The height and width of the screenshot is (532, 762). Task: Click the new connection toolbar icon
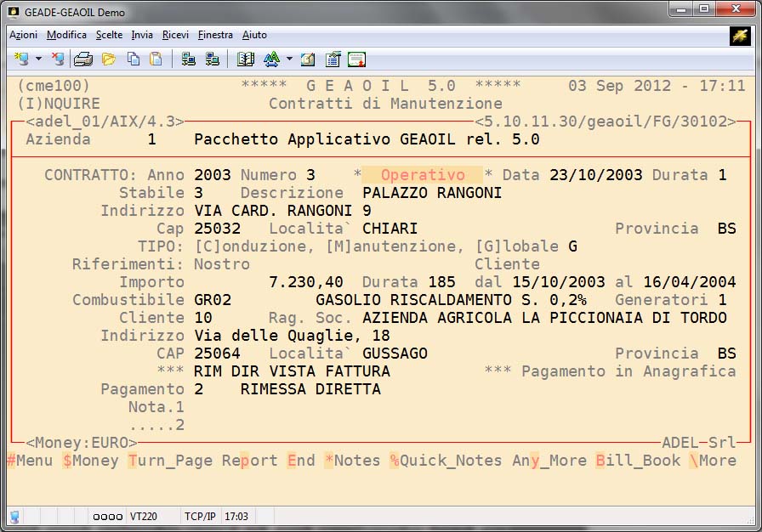21,59
